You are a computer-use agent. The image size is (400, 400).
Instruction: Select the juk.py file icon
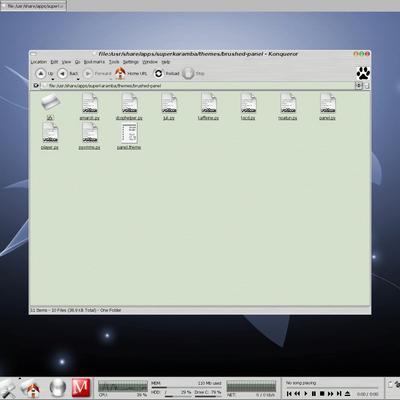169,103
